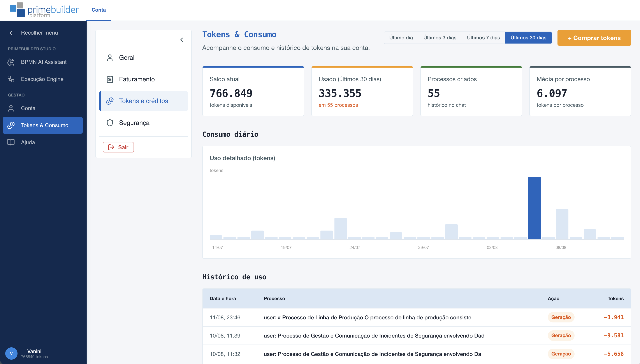
Task: Collapse the sidebar with Recolher menu arrow
Action: [x=11, y=33]
